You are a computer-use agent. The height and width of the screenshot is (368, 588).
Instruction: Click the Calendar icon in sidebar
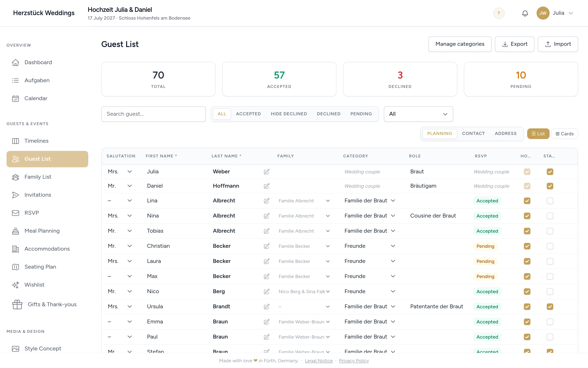coord(16,98)
